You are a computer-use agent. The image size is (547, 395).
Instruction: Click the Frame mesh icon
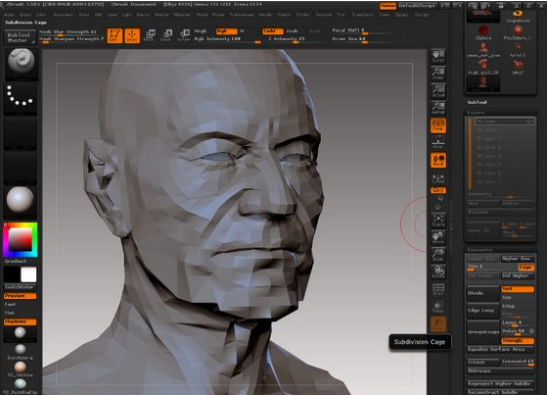(x=438, y=221)
